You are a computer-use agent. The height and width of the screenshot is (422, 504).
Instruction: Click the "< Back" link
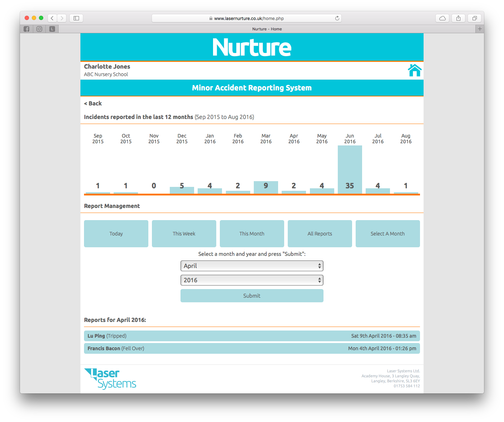93,103
